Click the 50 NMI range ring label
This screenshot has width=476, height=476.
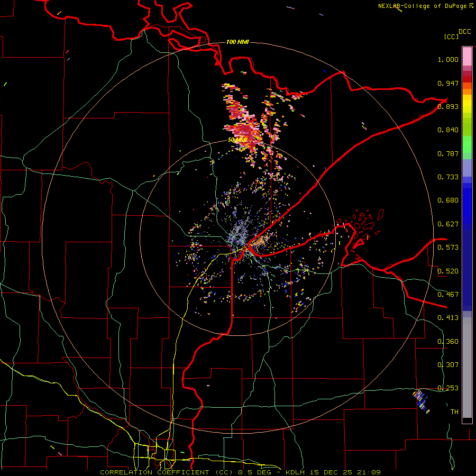[x=237, y=140]
